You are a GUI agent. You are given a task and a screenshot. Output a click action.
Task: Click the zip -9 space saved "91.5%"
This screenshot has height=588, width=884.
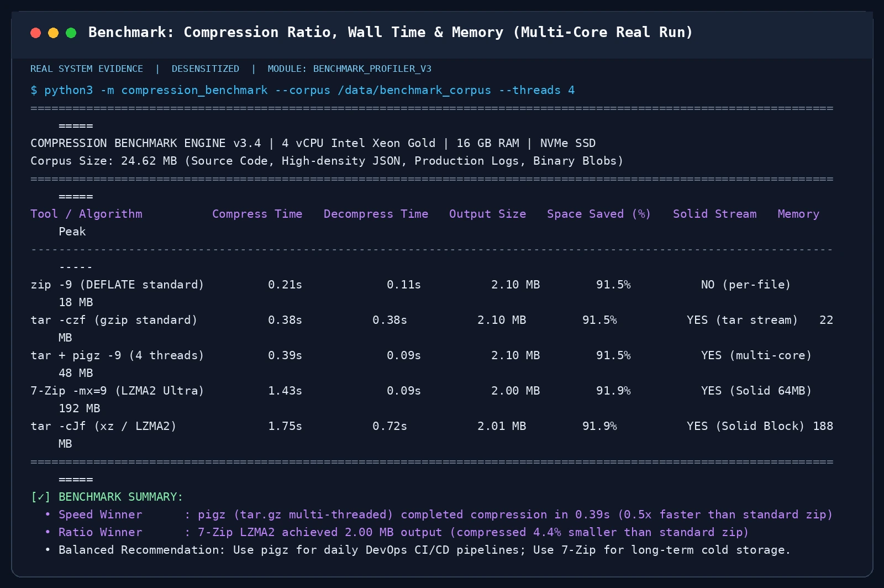613,285
